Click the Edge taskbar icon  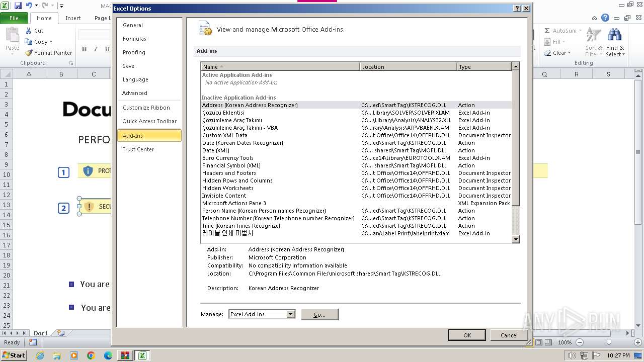pos(108,355)
